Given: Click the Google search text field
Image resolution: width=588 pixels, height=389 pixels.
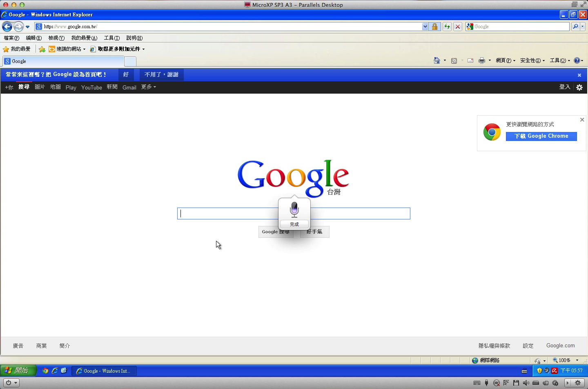Looking at the screenshot, I should 294,214.
